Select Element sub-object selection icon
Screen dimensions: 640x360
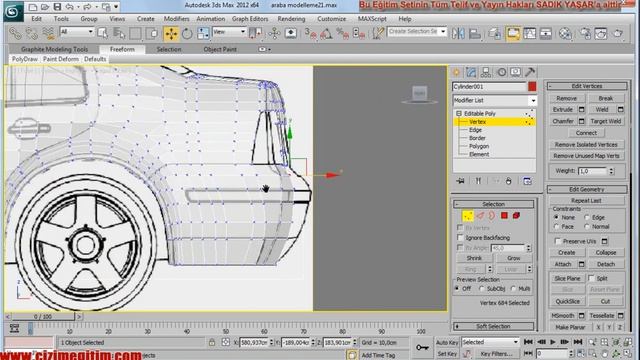516,216
